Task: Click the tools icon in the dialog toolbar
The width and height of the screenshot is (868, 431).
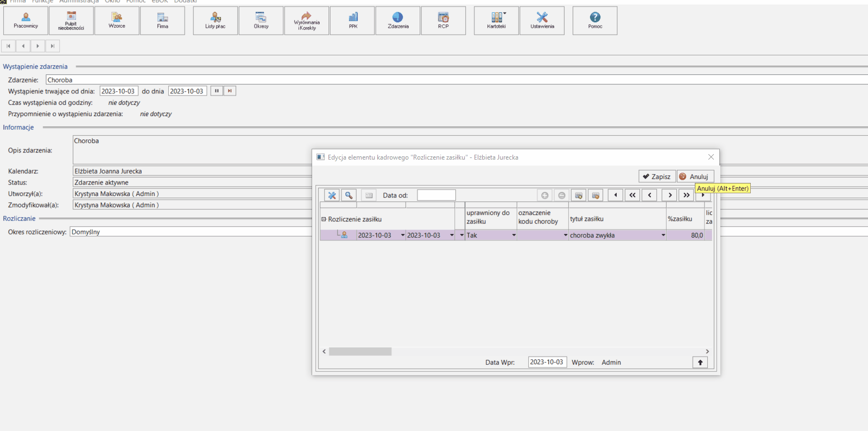Action: 332,195
